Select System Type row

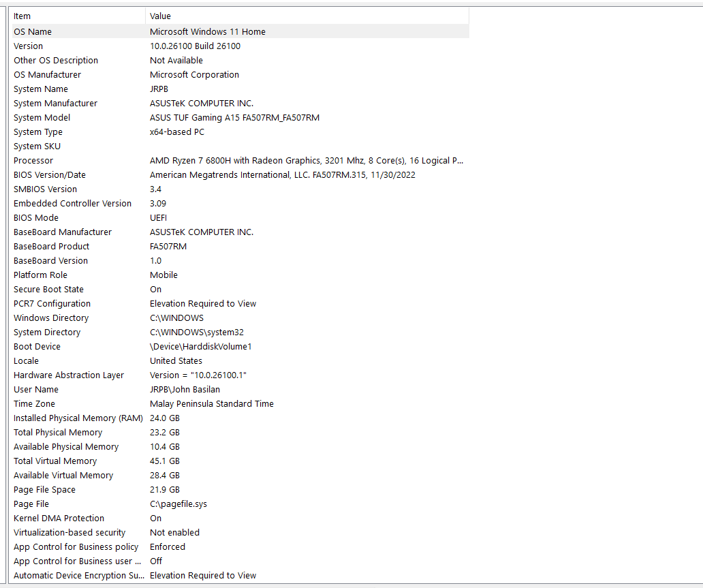[239, 132]
